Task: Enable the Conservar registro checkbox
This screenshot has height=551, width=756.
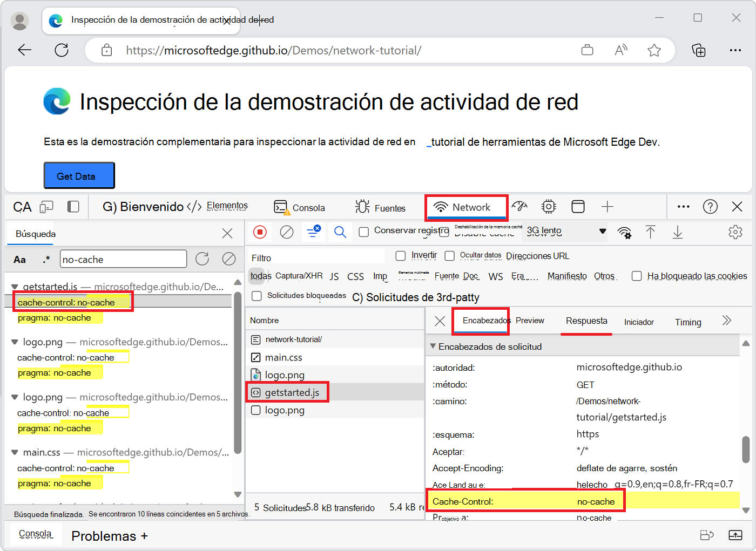Action: tap(363, 231)
